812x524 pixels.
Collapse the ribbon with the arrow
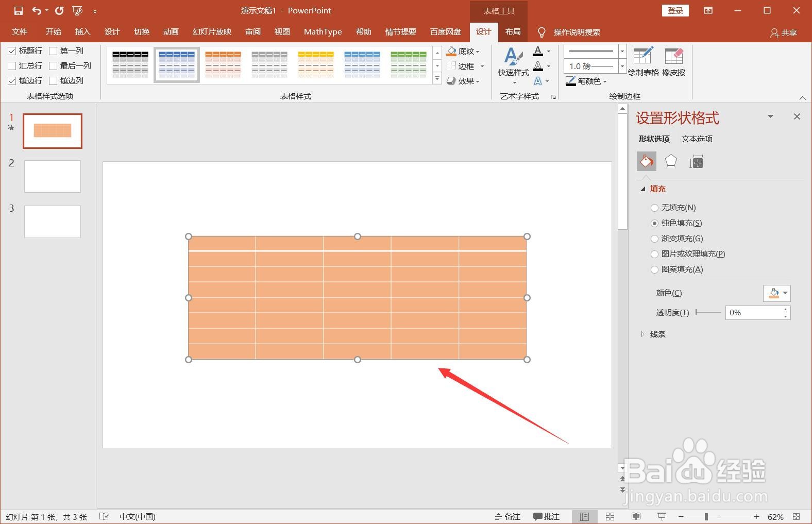click(802, 97)
